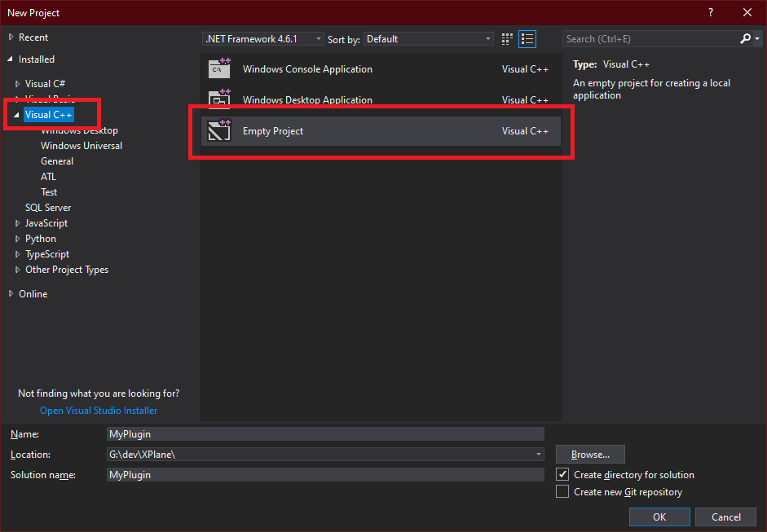Switch to medium icons view
This screenshot has height=532, width=767.
(x=506, y=38)
